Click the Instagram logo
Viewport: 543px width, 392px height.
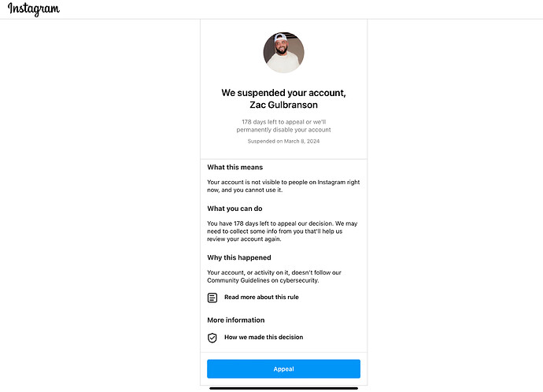(34, 9)
